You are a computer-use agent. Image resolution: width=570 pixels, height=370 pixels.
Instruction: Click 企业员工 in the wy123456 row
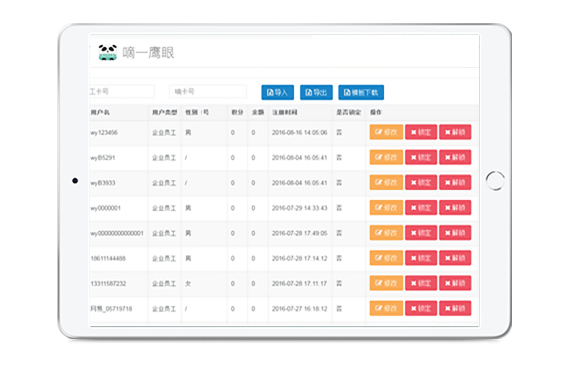click(x=164, y=133)
